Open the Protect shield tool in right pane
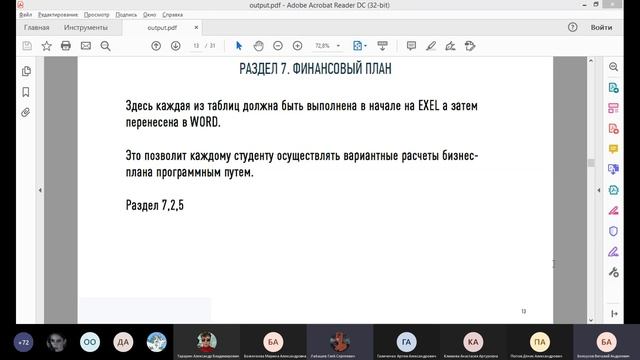 613,231
